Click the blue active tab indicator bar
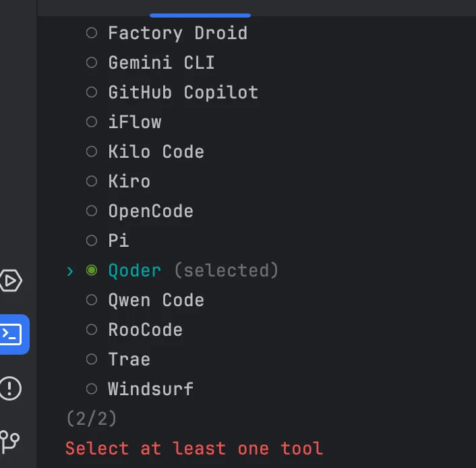476x468 pixels. point(200,15)
